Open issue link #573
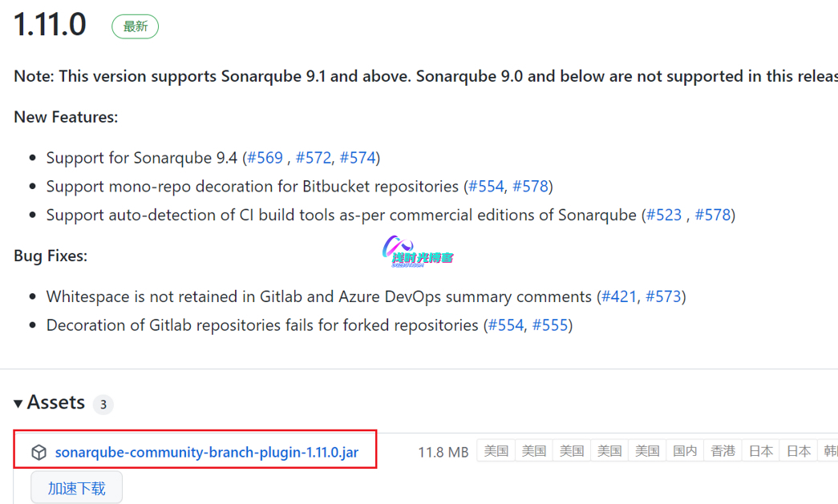Viewport: 838px width, 504px height. [x=663, y=296]
